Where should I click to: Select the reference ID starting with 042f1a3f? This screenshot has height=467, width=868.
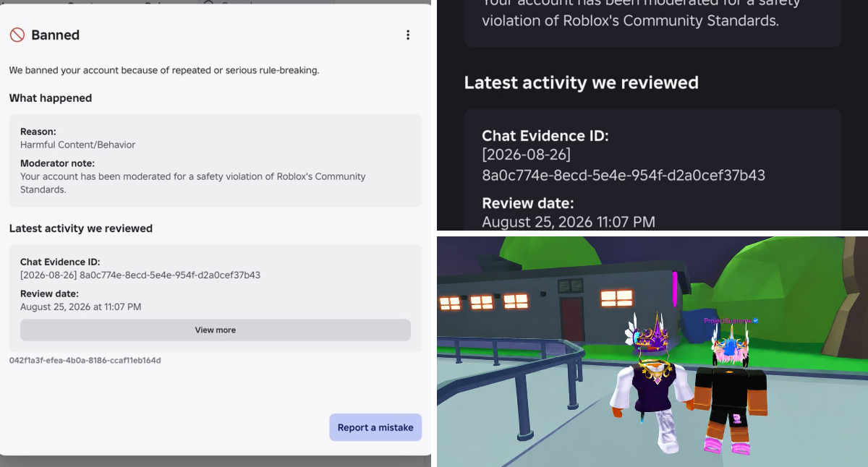pos(85,360)
